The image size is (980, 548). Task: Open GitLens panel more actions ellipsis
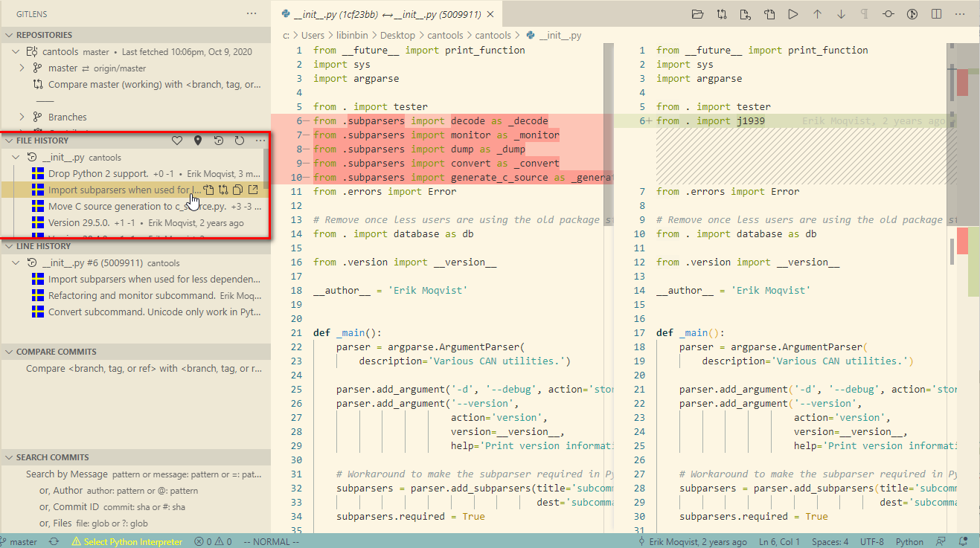(252, 14)
